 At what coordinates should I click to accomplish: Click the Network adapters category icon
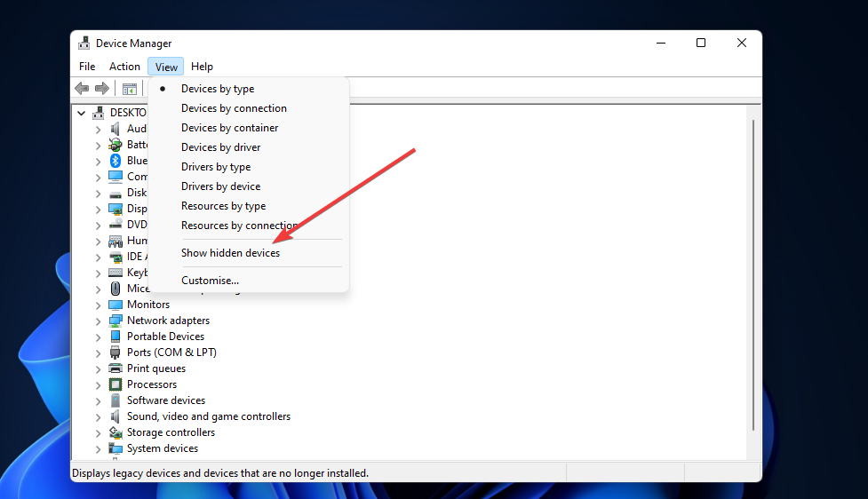[115, 321]
